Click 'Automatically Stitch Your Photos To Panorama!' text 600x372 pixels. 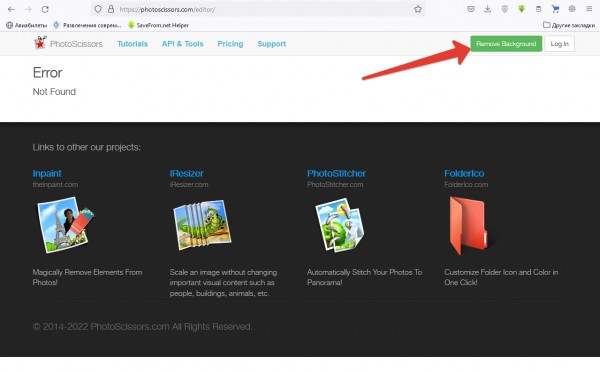[364, 277]
